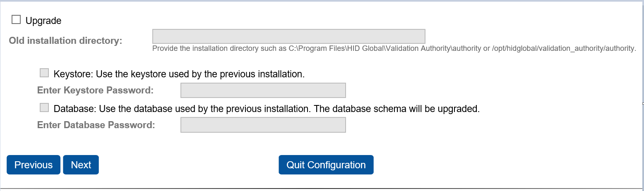Click the "Enter Database Password:" label
644x191 pixels.
pyautogui.click(x=96, y=125)
